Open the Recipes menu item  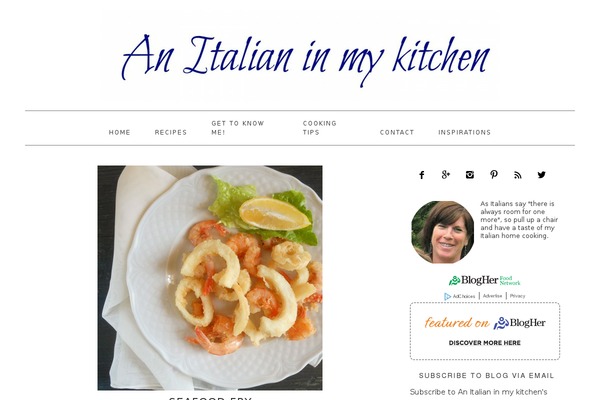[x=171, y=132]
